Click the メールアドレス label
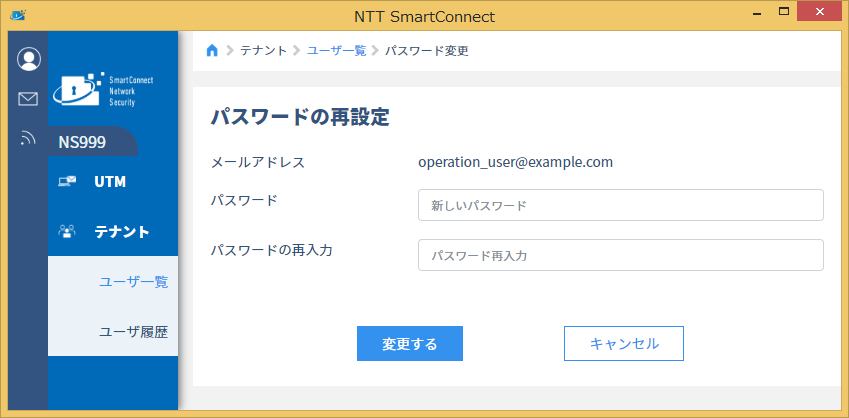Screen dimensions: 849x418 click(x=258, y=162)
